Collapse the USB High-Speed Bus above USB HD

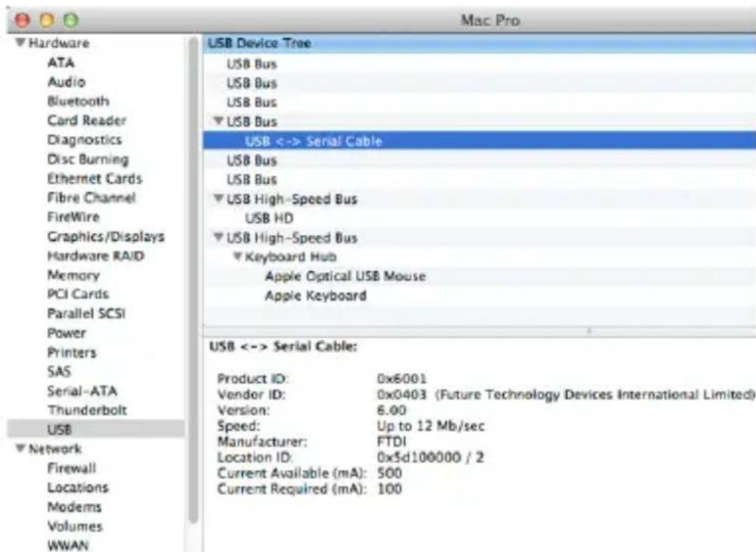coord(218,199)
